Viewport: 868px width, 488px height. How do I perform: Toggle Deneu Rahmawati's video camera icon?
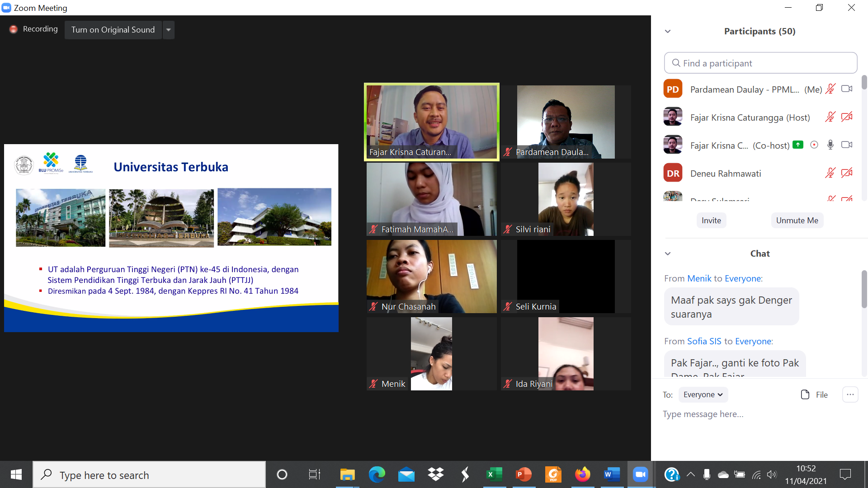click(847, 173)
